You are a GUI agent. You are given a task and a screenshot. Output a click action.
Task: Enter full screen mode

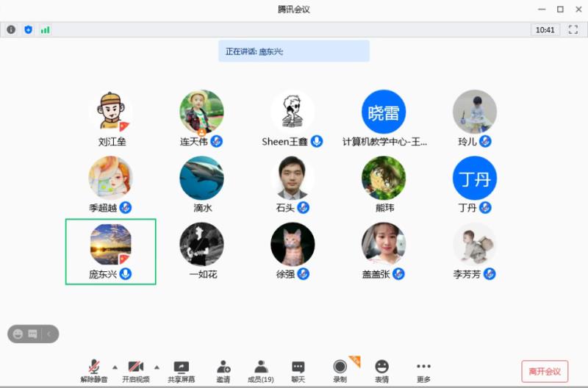pos(573,29)
